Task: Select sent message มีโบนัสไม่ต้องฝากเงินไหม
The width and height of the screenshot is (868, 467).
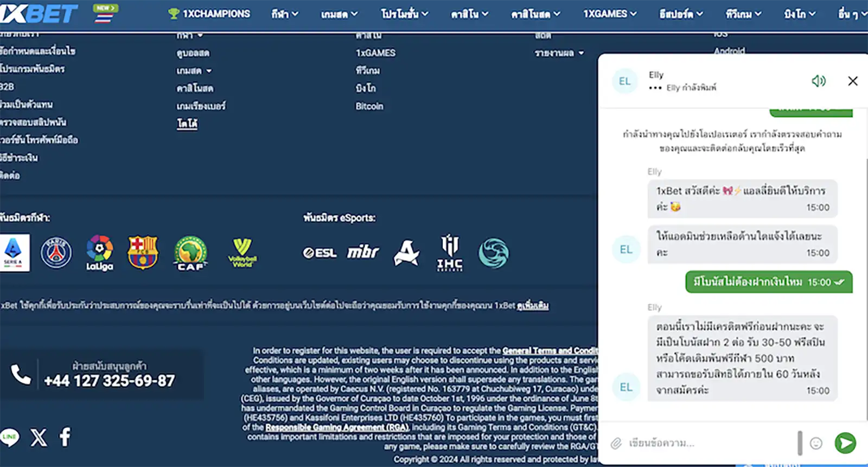Action: pos(769,282)
